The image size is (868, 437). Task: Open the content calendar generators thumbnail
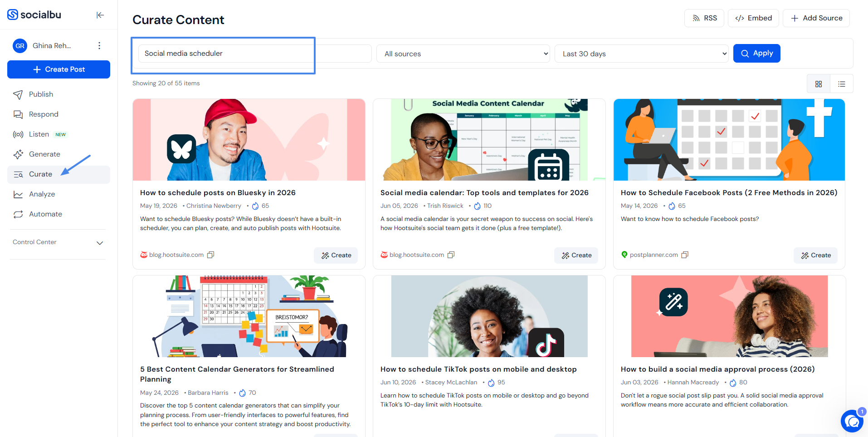249,316
